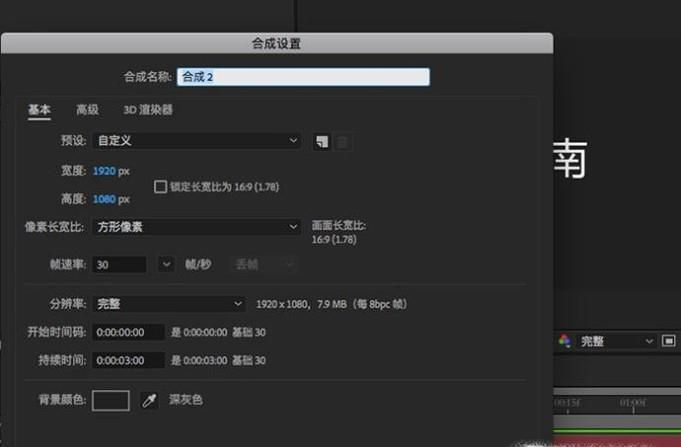Click the 帧速率 input field
This screenshot has width=681, height=447.
(120, 265)
